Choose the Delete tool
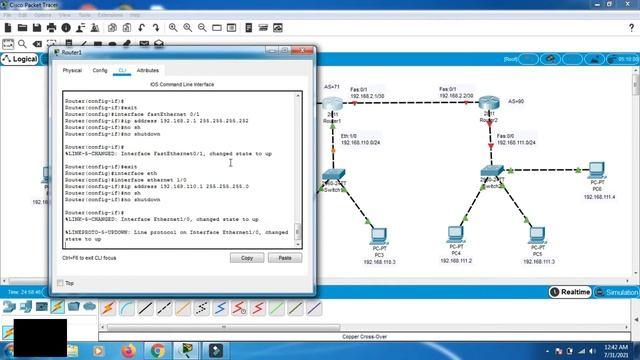The image size is (640, 360). pyautogui.click(x=37, y=44)
